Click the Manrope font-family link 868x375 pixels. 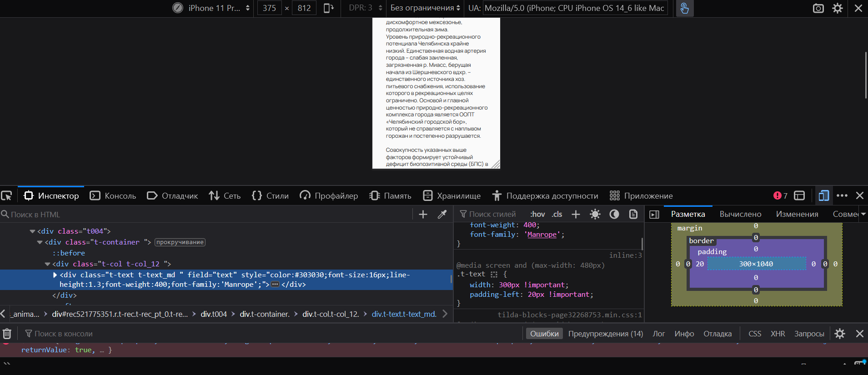click(542, 235)
